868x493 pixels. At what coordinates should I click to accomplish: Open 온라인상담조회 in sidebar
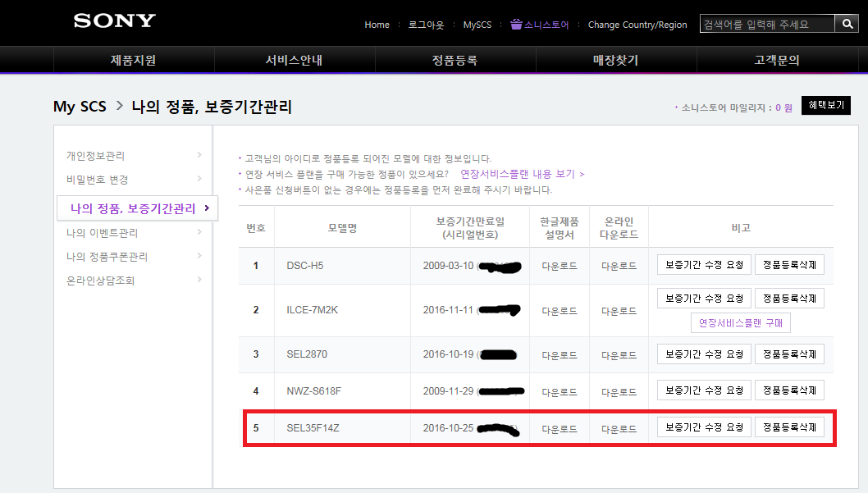[x=100, y=281]
